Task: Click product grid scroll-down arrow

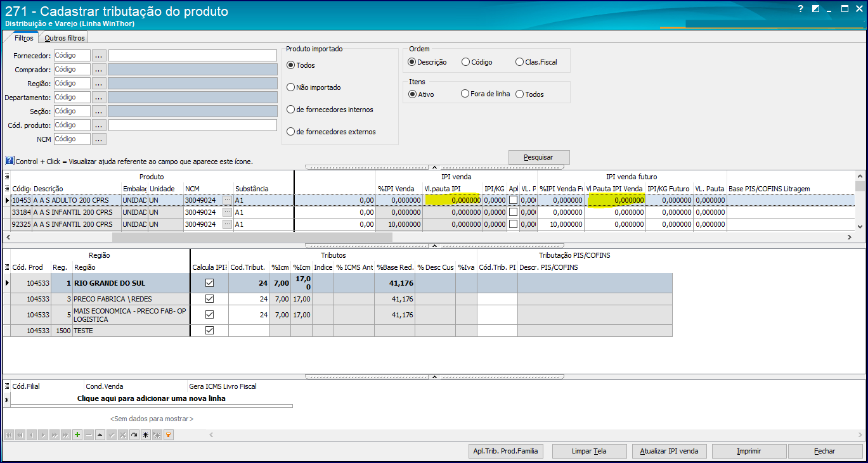Action: coord(860,226)
